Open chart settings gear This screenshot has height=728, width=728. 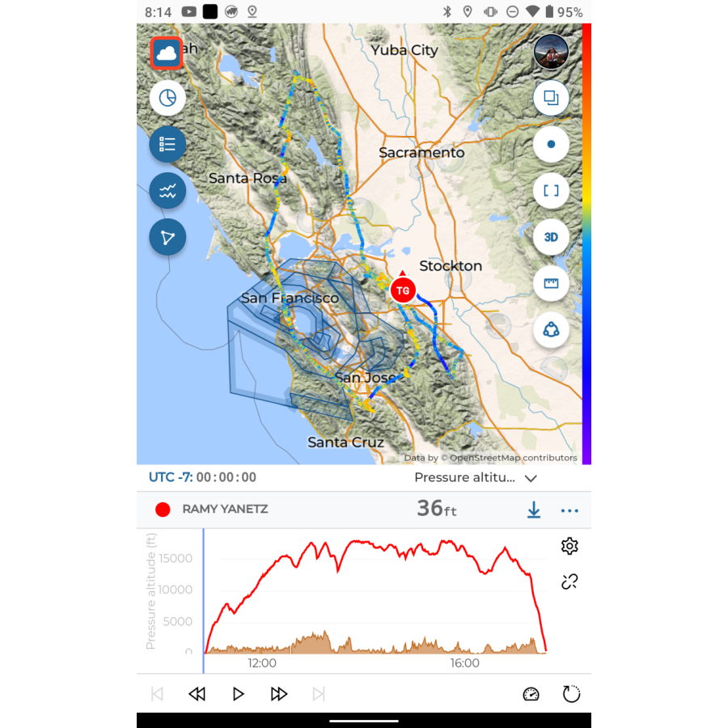(569, 546)
